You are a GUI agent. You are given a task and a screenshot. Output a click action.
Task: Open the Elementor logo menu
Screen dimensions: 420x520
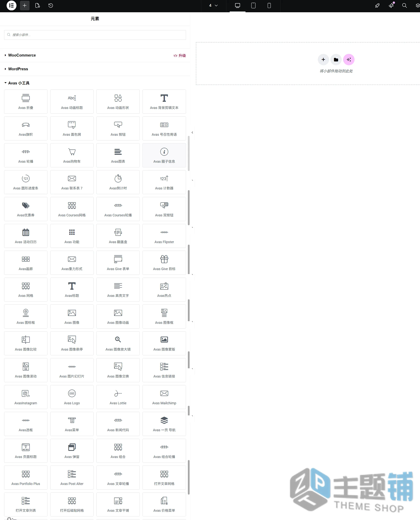coord(11,6)
